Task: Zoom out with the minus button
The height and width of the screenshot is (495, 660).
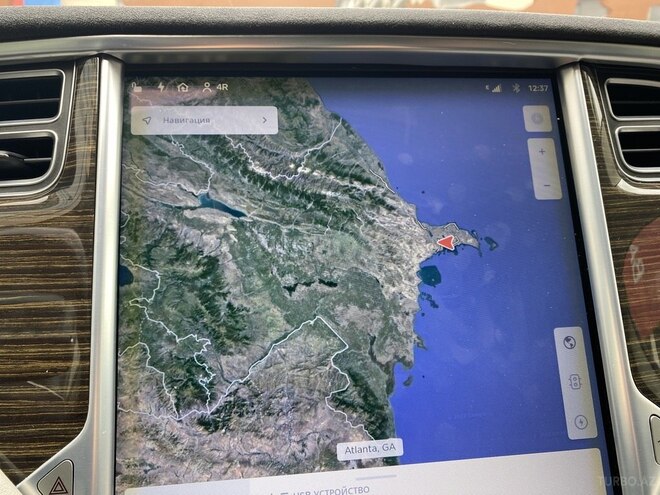Action: pos(547,185)
